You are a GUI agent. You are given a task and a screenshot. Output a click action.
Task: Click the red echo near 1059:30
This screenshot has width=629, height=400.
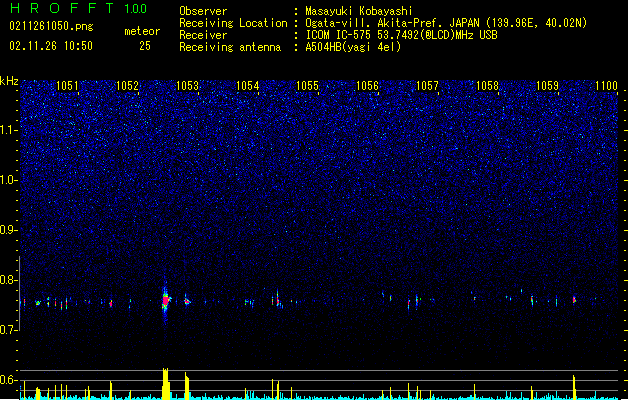point(574,299)
